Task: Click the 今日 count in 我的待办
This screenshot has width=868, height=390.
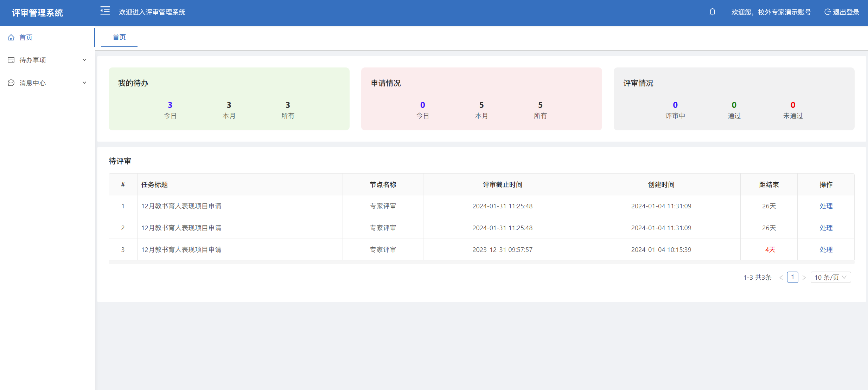Action: click(x=170, y=105)
